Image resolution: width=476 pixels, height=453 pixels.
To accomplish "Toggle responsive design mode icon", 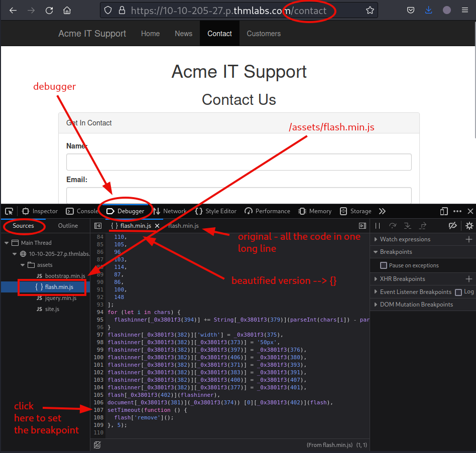I will tap(444, 211).
